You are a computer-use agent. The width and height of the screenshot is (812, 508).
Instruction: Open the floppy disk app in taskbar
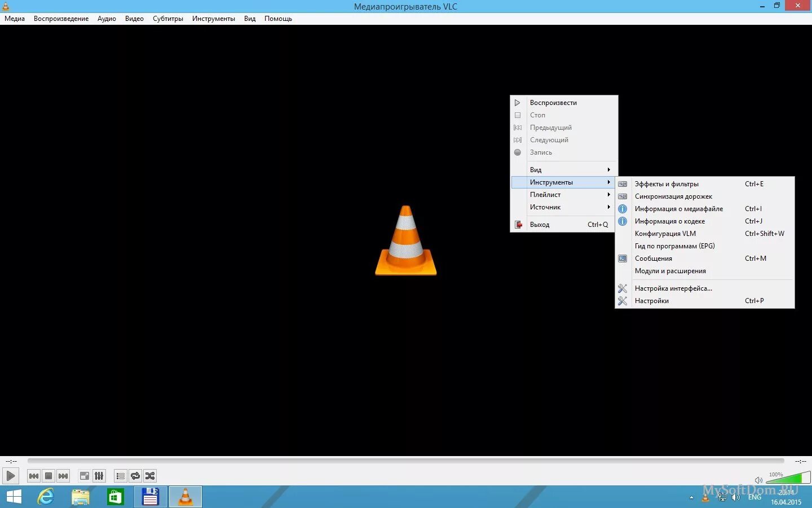[x=151, y=497]
